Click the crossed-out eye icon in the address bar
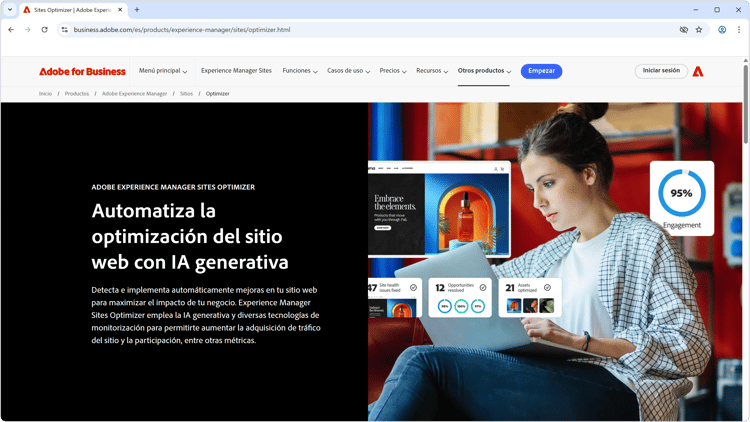 tap(684, 30)
